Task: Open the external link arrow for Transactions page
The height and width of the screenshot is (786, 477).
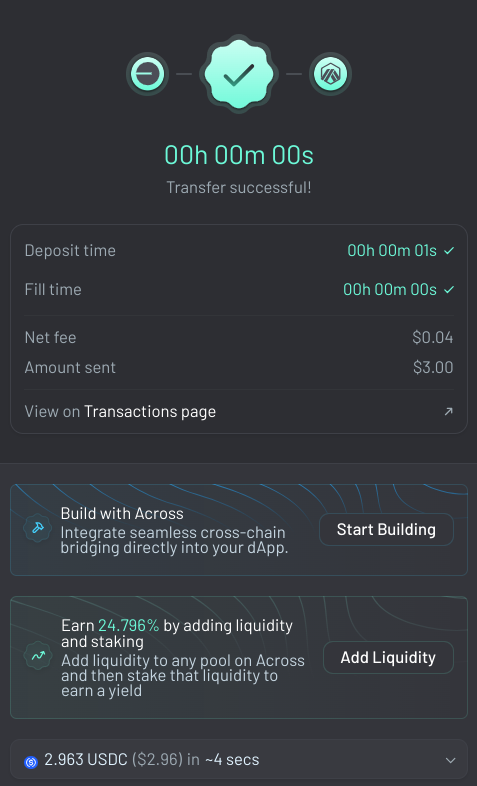Action: coord(448,412)
